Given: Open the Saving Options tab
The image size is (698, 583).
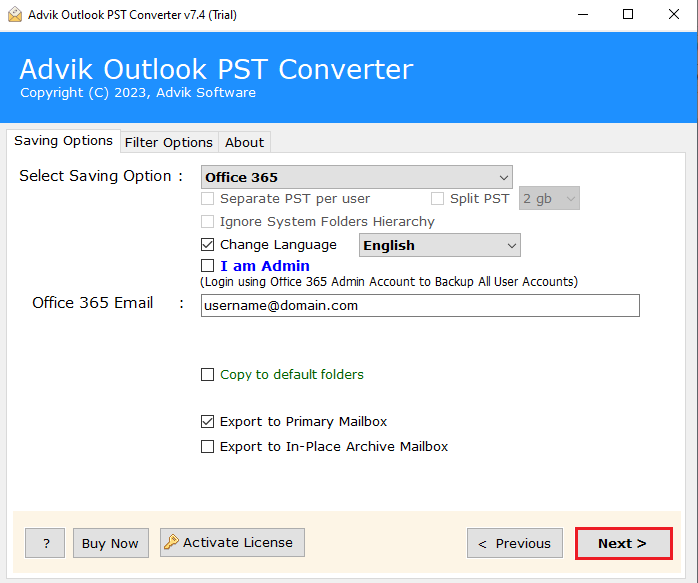Looking at the screenshot, I should [63, 141].
